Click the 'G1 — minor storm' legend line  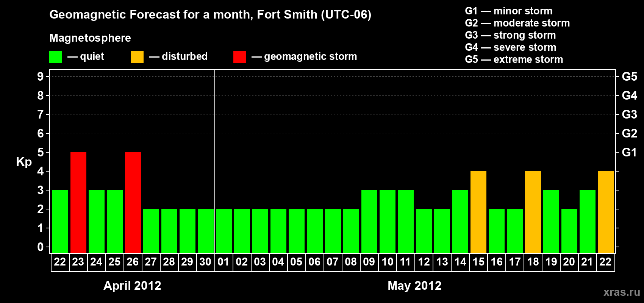tap(509, 11)
